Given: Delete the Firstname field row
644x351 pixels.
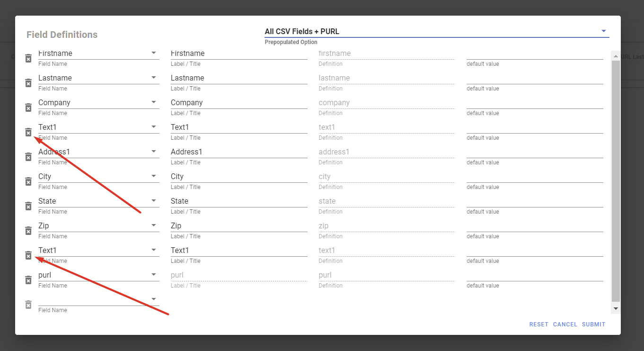Looking at the screenshot, I should point(28,58).
